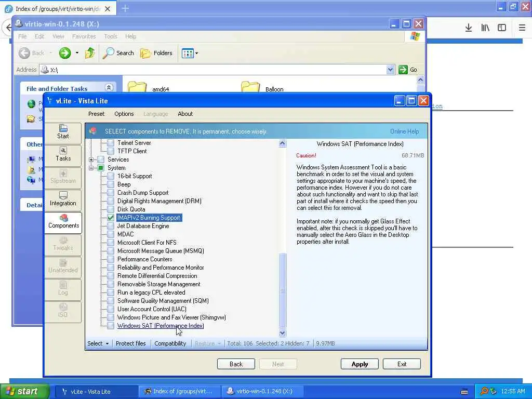
Task: Collapse the System tree node
Action: click(91, 168)
